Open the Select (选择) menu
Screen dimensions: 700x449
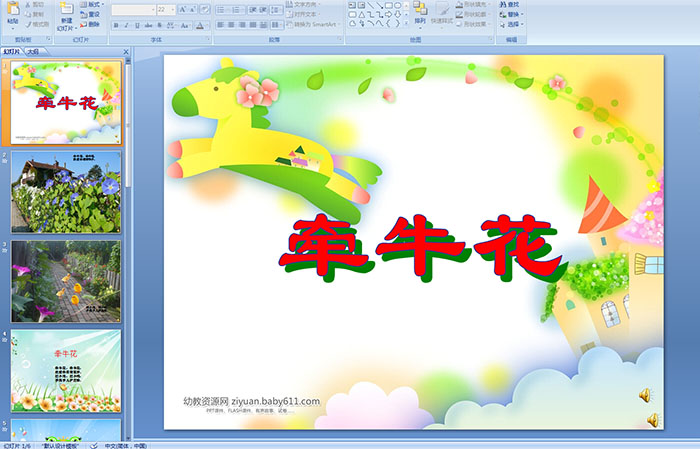(510, 24)
